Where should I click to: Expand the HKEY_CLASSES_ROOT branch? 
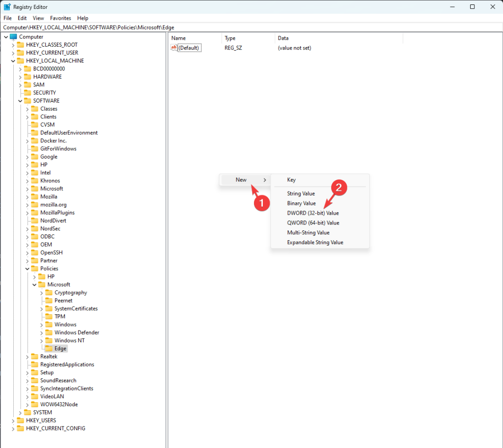coord(12,44)
